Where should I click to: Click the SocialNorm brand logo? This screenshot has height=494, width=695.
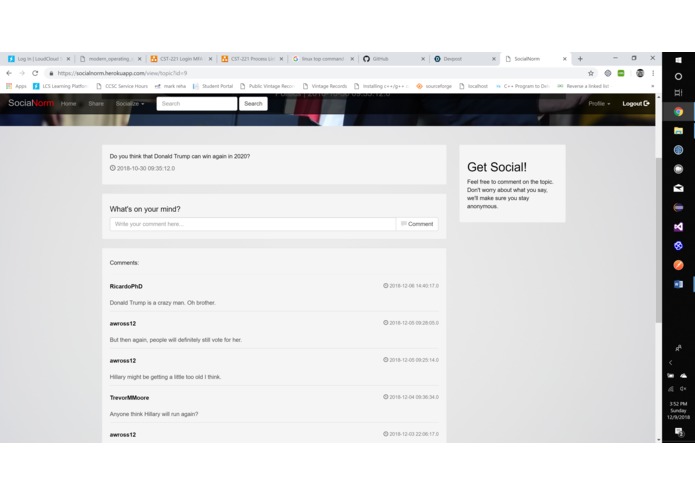point(31,103)
